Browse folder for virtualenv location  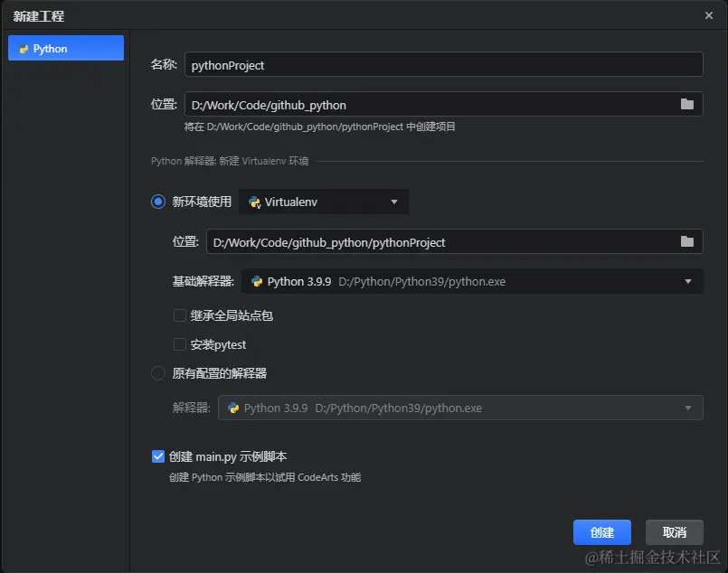pyautogui.click(x=686, y=241)
